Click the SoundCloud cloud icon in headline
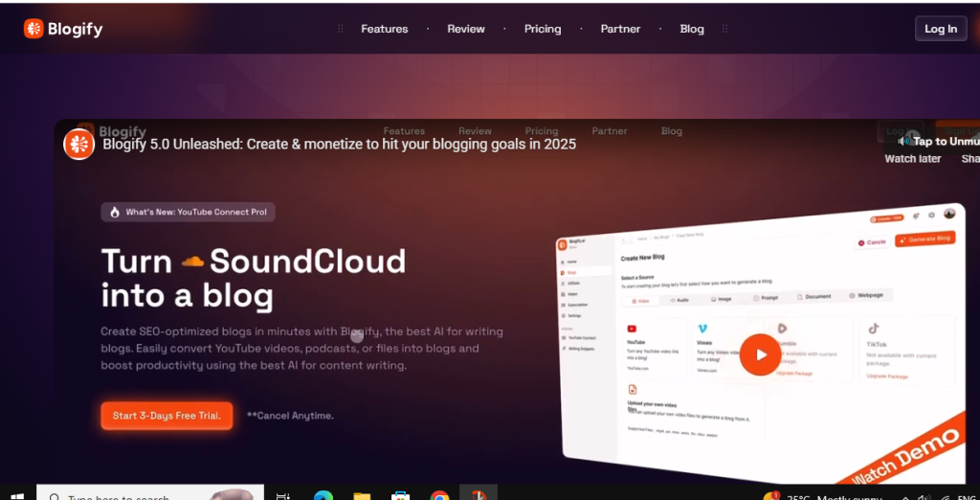The height and width of the screenshot is (500, 980). 192,262
